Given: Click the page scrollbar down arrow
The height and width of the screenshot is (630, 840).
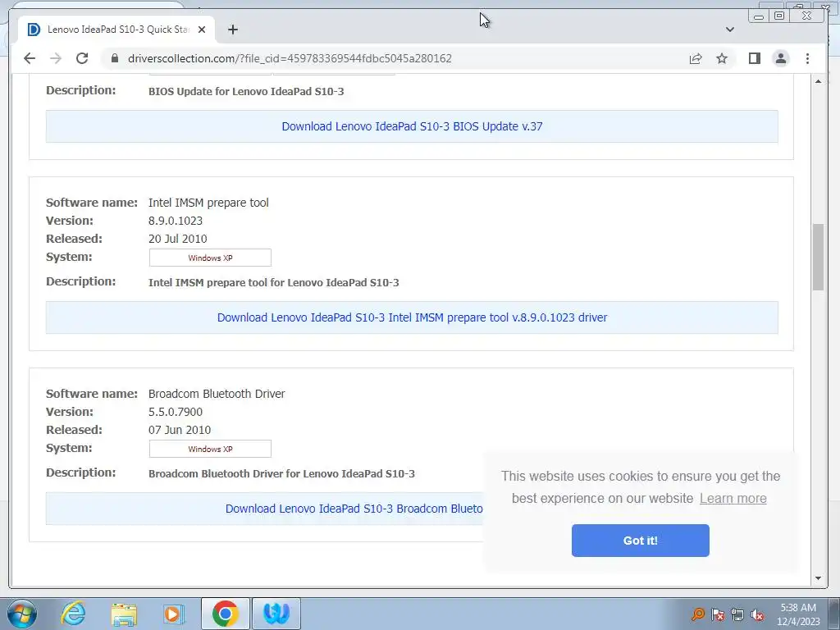Looking at the screenshot, I should [818, 578].
